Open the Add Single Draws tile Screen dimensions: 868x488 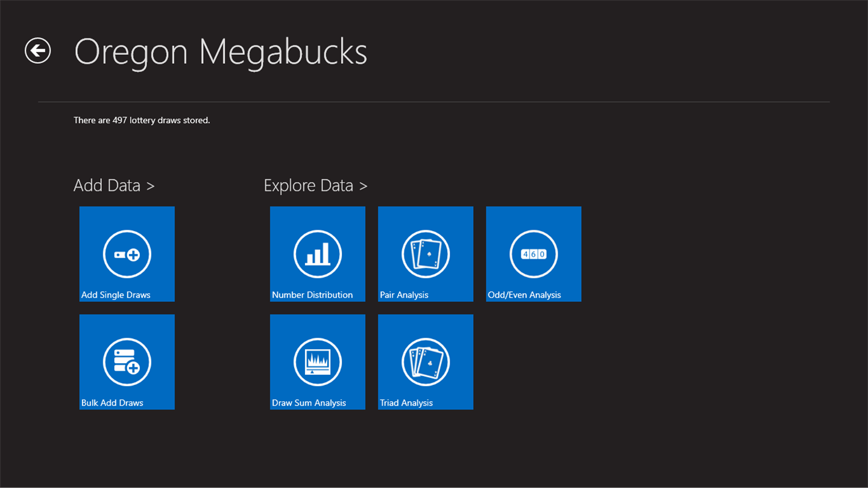127,254
